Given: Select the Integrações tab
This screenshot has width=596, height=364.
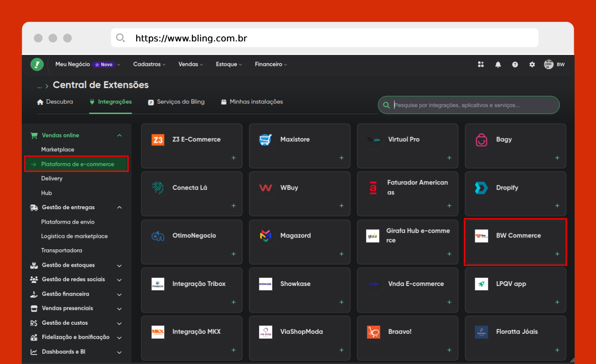Looking at the screenshot, I should point(110,102).
